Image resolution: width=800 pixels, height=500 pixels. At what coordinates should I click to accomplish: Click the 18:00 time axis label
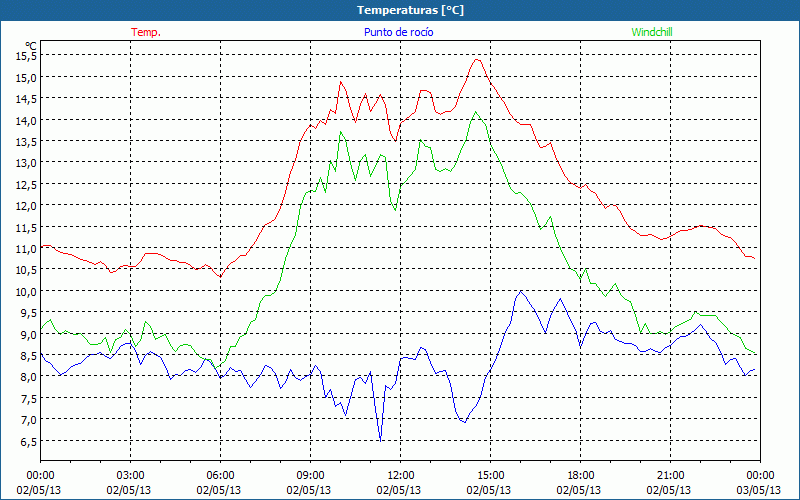(581, 475)
